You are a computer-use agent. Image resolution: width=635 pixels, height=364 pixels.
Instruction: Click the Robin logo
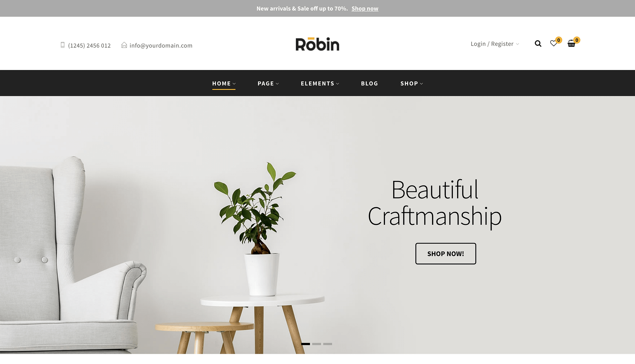317,44
